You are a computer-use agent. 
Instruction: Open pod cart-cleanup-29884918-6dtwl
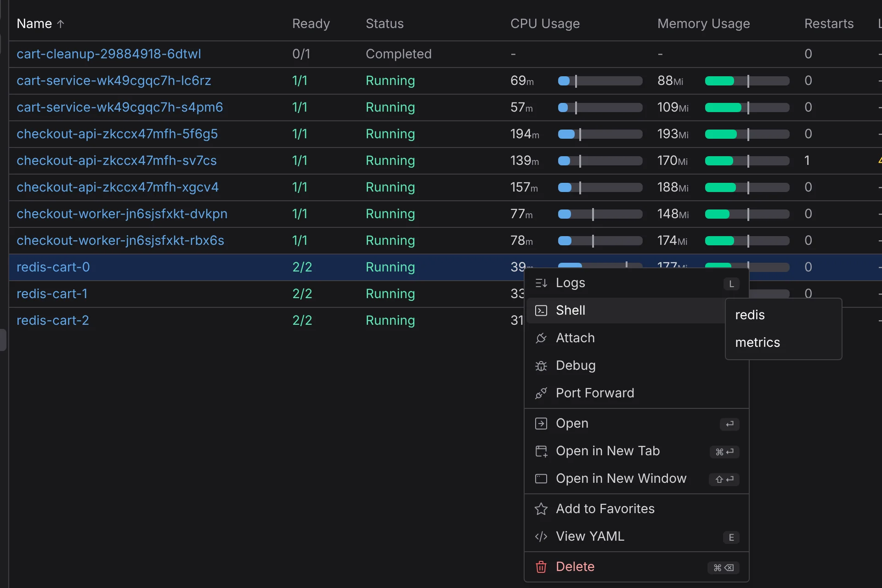(x=109, y=54)
